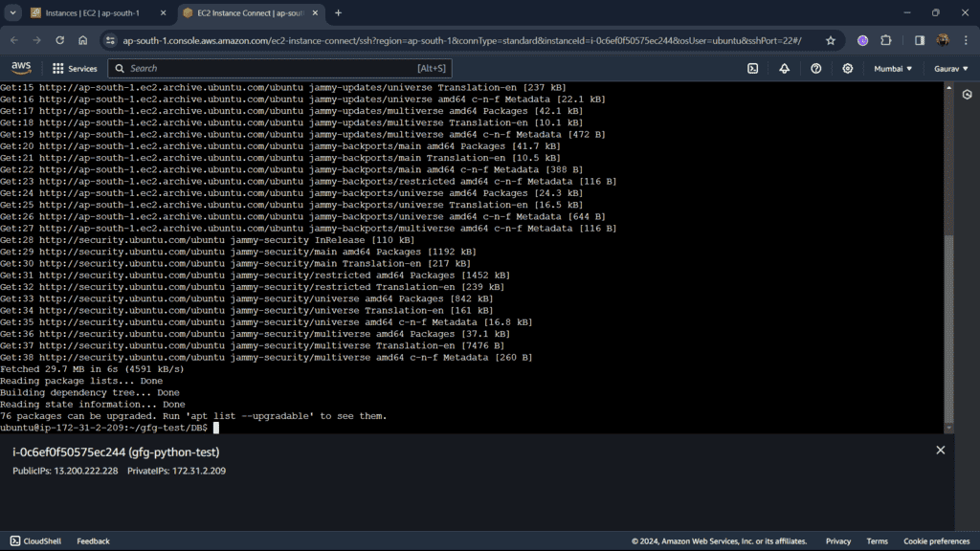Click the terminal vertical scrollbar thumb
This screenshot has width=980, height=551.
pyautogui.click(x=948, y=328)
